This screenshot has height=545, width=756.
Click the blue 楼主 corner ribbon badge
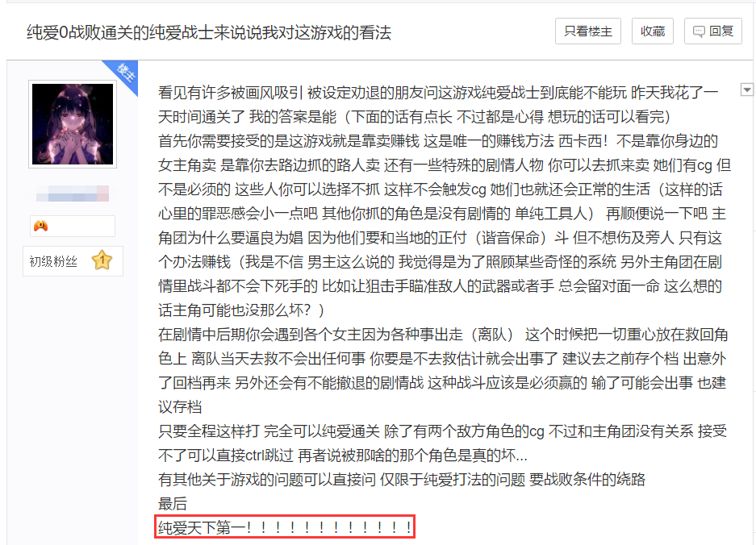coord(125,74)
